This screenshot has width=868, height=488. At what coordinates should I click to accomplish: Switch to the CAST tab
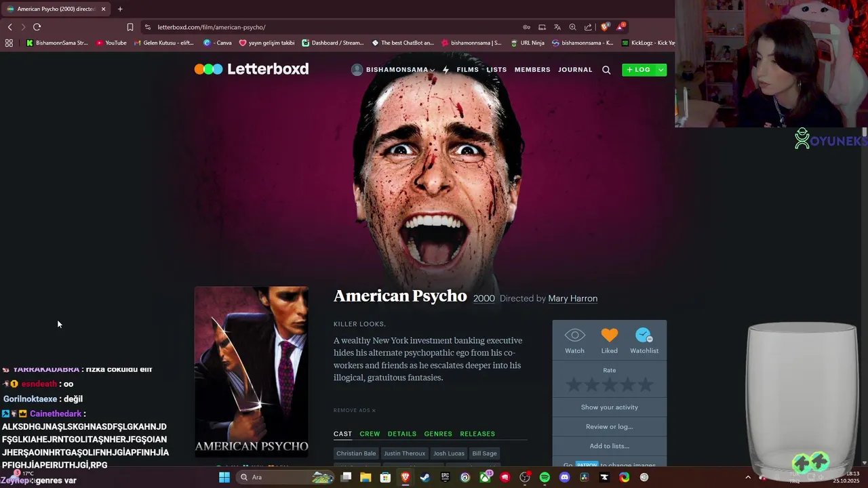coord(342,434)
